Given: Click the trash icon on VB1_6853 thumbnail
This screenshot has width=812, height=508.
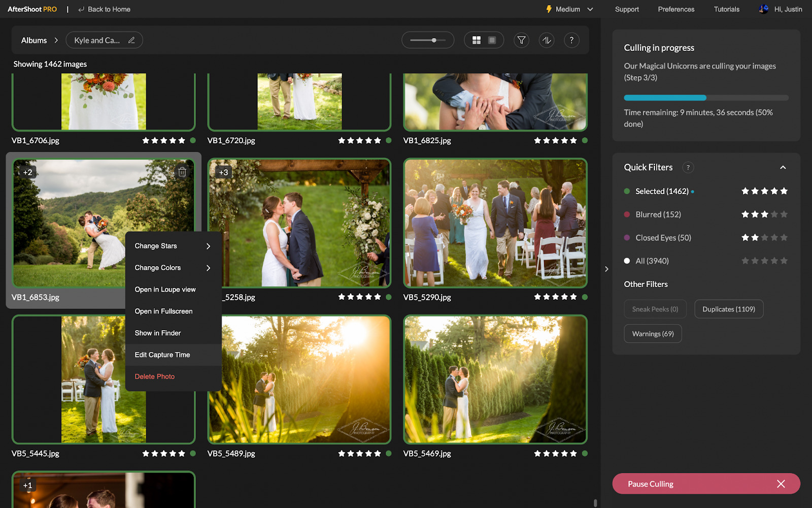Looking at the screenshot, I should [x=182, y=172].
